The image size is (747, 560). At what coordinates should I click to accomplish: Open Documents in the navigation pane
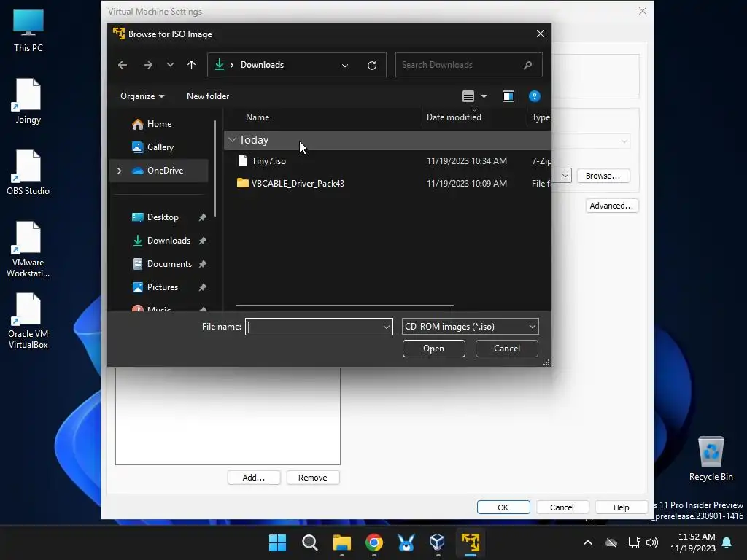(x=169, y=264)
